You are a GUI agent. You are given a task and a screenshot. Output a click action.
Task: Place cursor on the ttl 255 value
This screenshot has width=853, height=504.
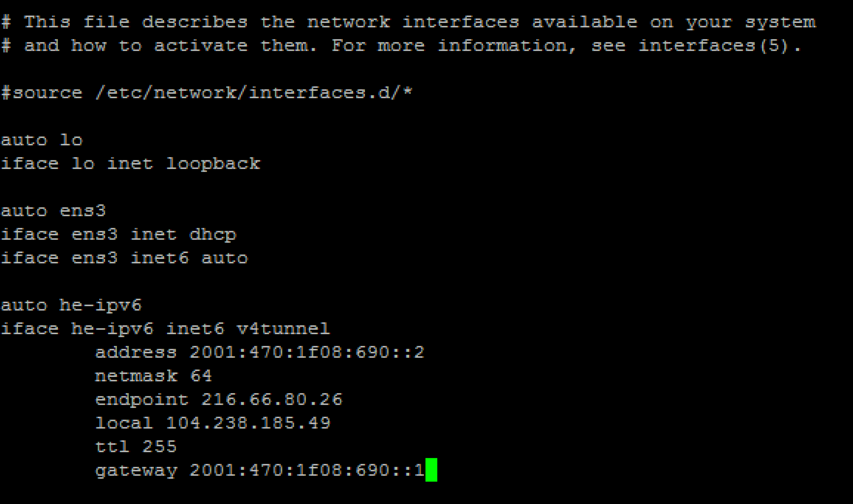point(159,446)
